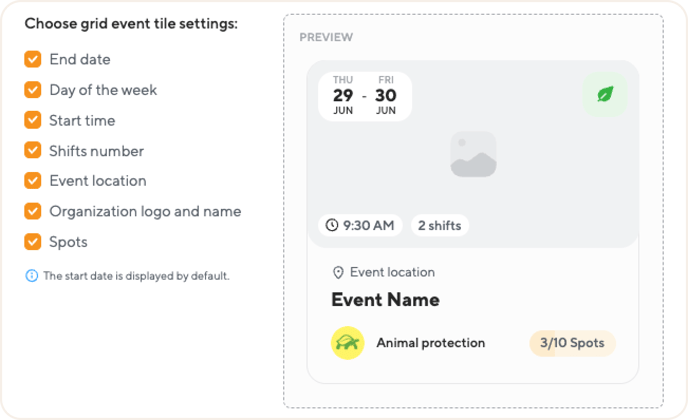
Task: Toggle Organization logo and name checkbox
Action: (33, 211)
